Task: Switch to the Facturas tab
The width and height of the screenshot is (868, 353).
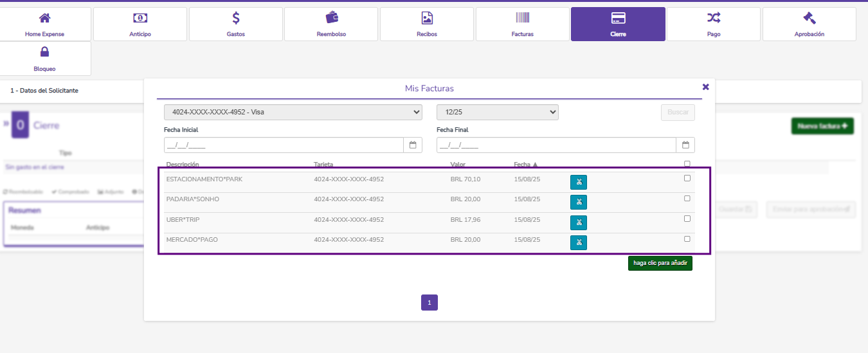Action: (x=522, y=24)
